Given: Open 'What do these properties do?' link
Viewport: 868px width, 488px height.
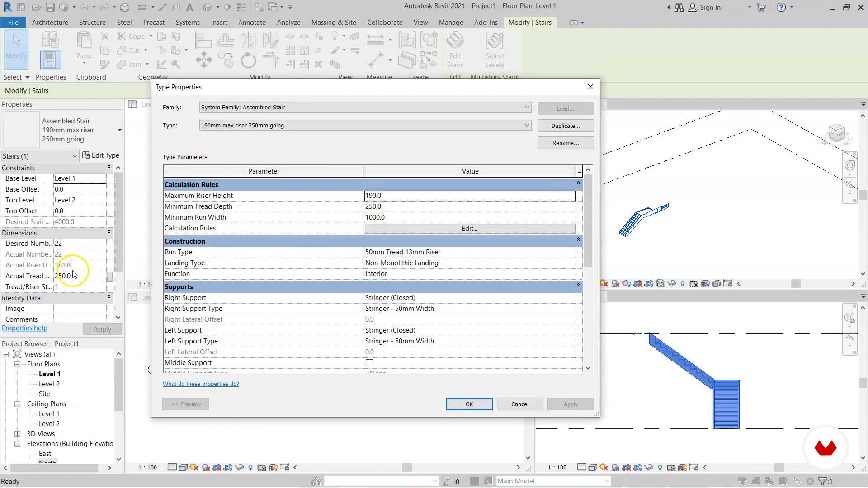Looking at the screenshot, I should (201, 384).
